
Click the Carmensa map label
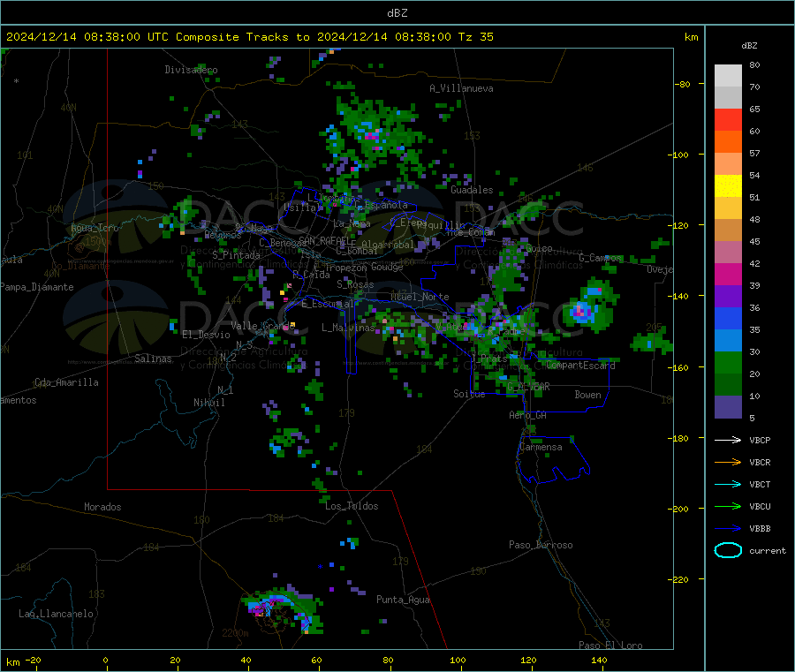tap(541, 447)
